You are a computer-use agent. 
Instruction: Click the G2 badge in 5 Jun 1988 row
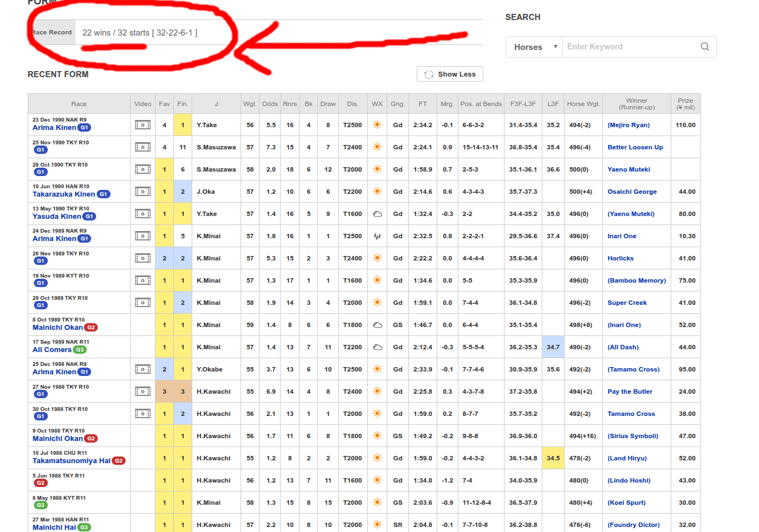(x=40, y=483)
